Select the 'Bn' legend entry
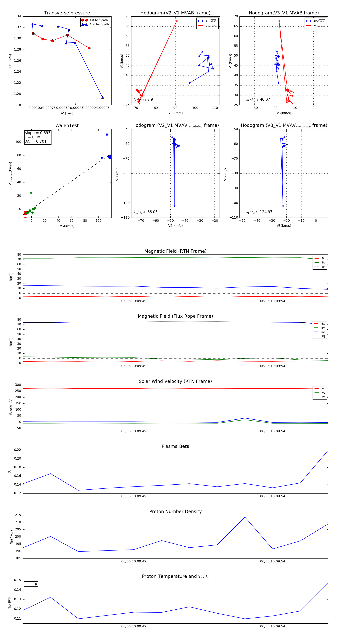The height and width of the screenshot is (644, 351). (x=320, y=267)
